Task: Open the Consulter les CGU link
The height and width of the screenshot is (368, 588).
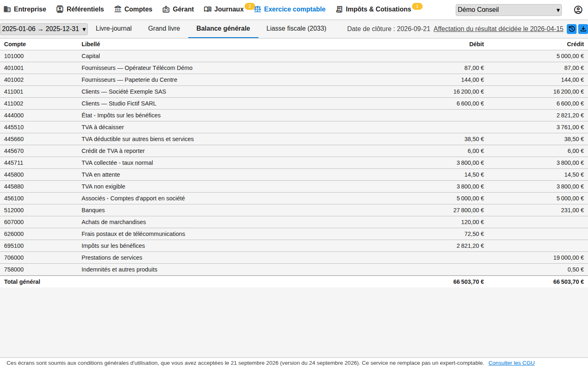Action: [511, 363]
